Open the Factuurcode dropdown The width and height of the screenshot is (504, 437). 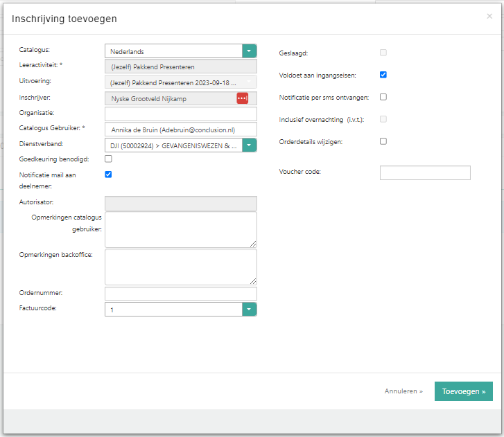tap(249, 310)
